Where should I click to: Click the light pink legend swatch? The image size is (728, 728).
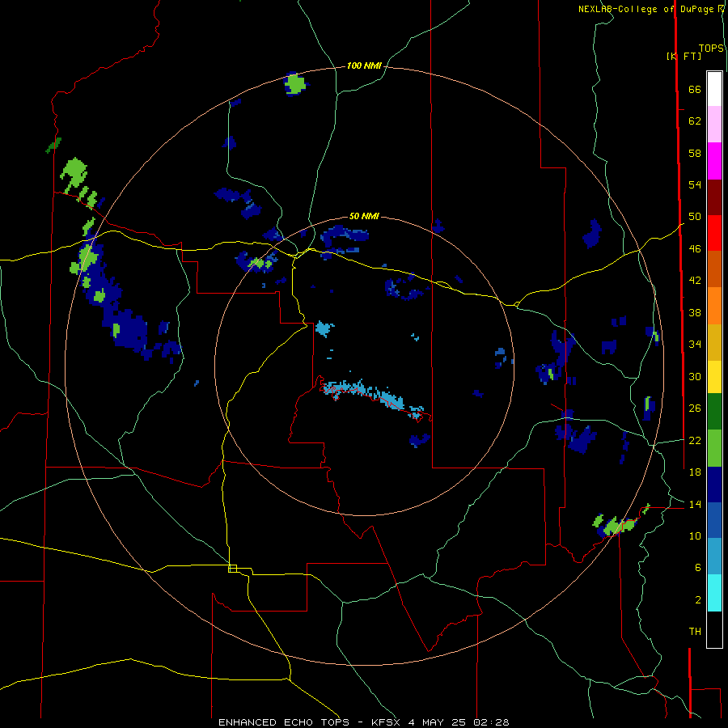714,125
